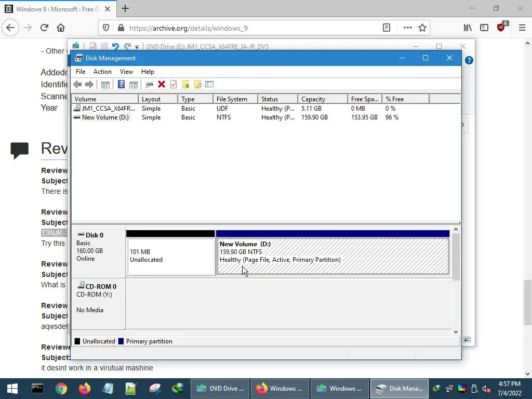Sort by the Capacity column header

click(323, 99)
